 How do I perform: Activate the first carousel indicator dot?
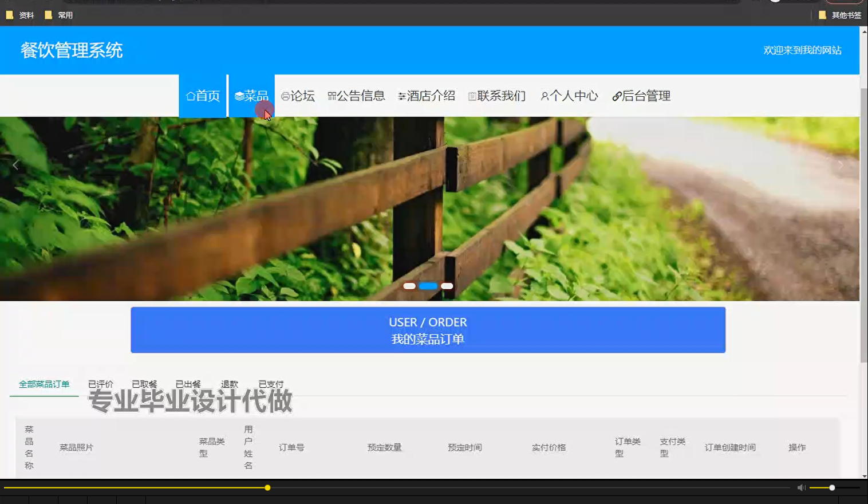(x=409, y=285)
